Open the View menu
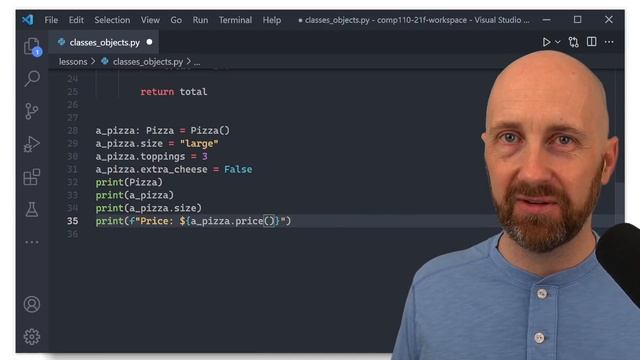Screen dimensions: 640x360 [x=150, y=20]
